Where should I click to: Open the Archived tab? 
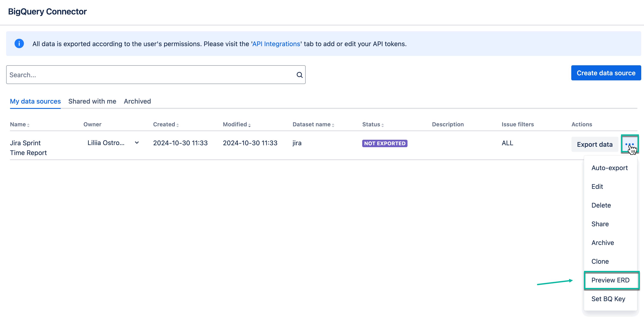pos(137,101)
